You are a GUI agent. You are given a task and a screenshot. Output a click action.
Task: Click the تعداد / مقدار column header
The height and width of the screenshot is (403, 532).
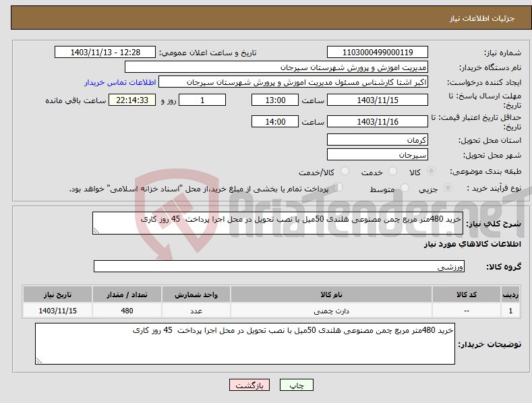point(127,294)
